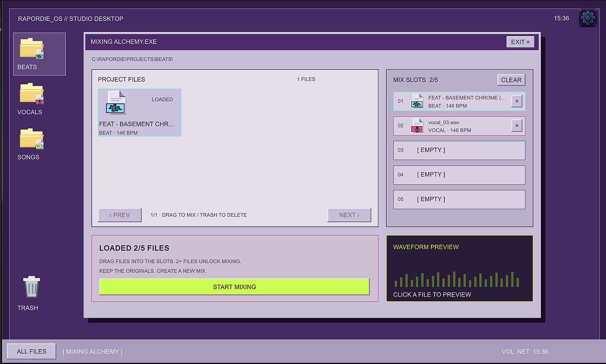Click the LOADED status label on file
Screen dimensions: 606x364
pos(162,99)
